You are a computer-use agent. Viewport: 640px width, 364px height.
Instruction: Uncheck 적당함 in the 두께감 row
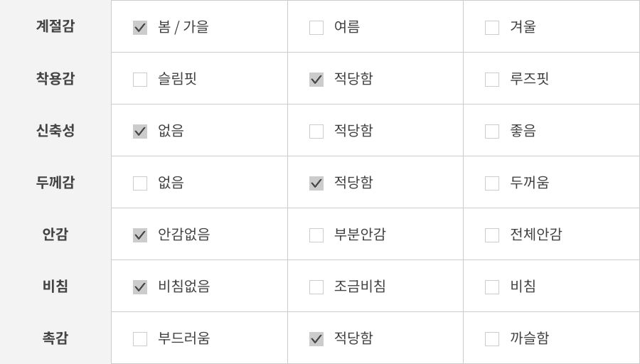click(x=316, y=183)
